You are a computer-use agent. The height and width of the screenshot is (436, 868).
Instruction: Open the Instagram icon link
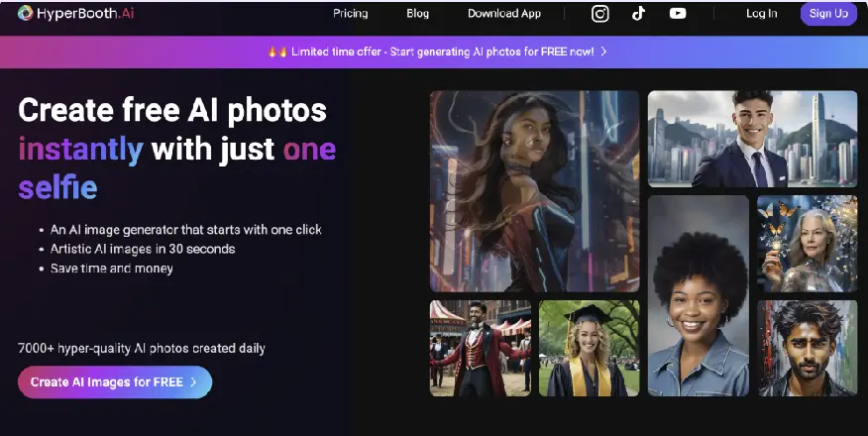pos(600,13)
